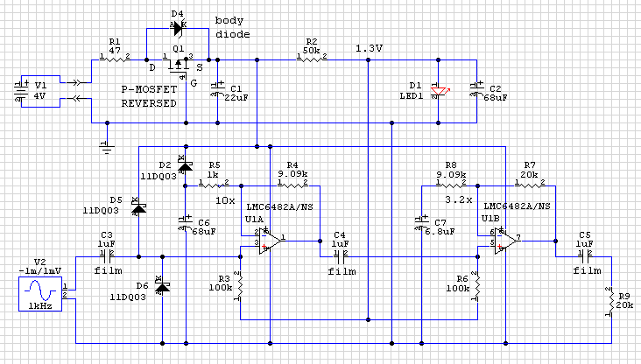Select the Q1 P-MOSFET transistor symbol
Screen dimensions: 641x364
pos(179,67)
